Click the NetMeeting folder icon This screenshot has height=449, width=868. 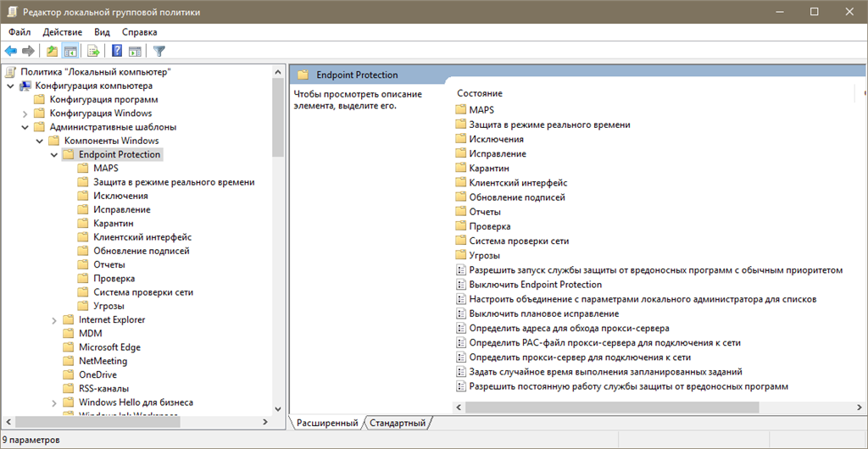(68, 361)
